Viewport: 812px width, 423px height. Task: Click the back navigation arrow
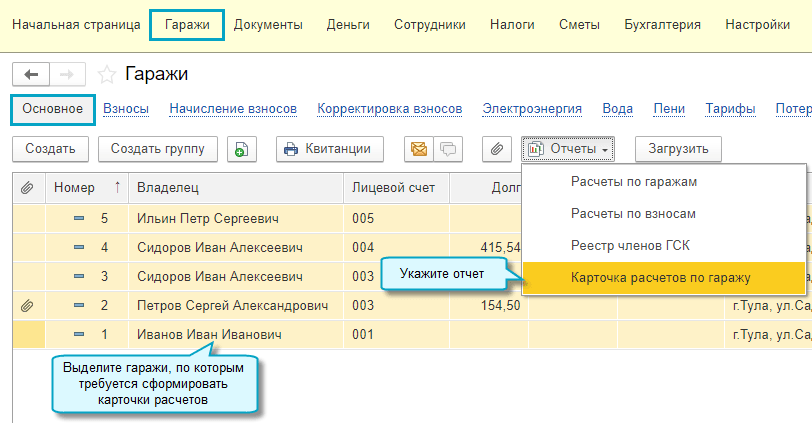click(x=30, y=74)
